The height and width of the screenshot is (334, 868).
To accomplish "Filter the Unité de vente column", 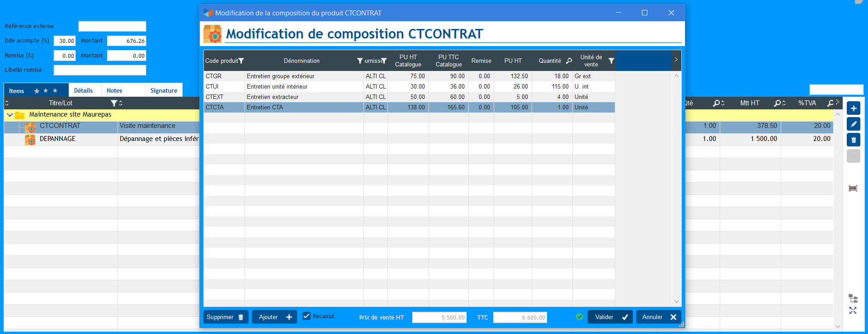I will tap(611, 61).
